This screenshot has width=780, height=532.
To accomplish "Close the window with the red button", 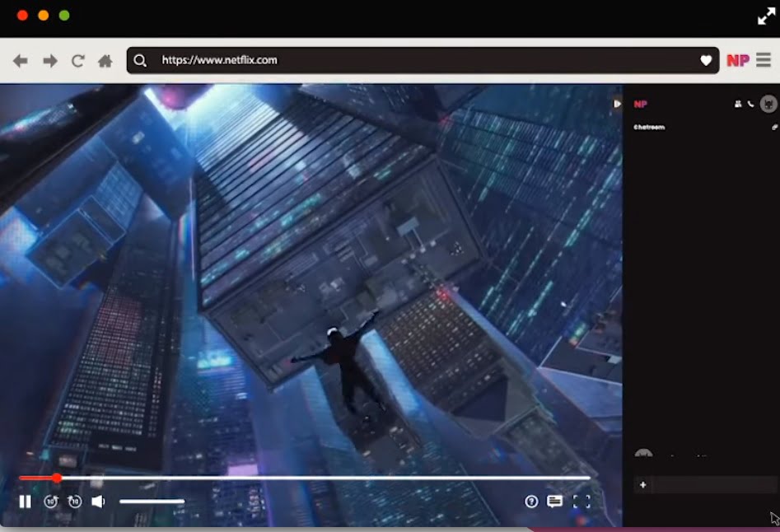I will [x=22, y=16].
